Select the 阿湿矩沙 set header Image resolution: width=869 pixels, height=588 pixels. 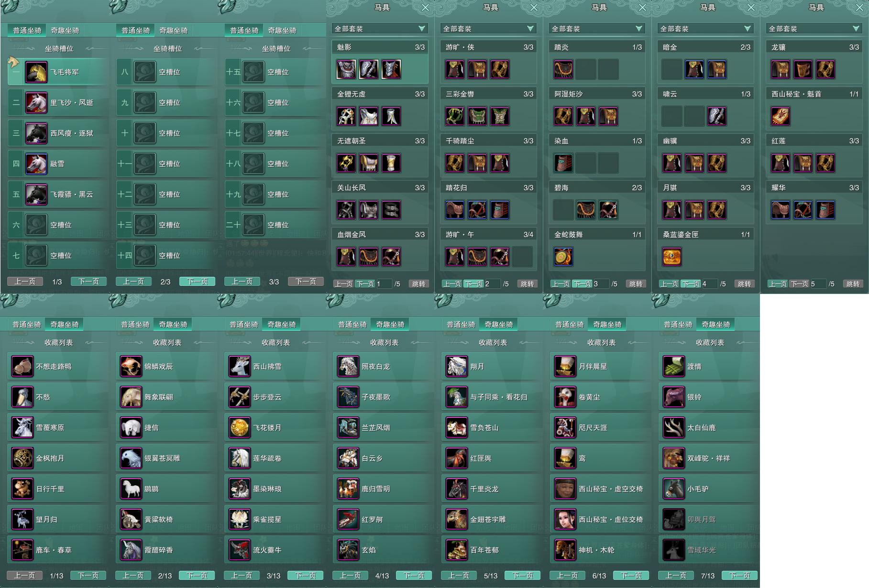point(597,94)
